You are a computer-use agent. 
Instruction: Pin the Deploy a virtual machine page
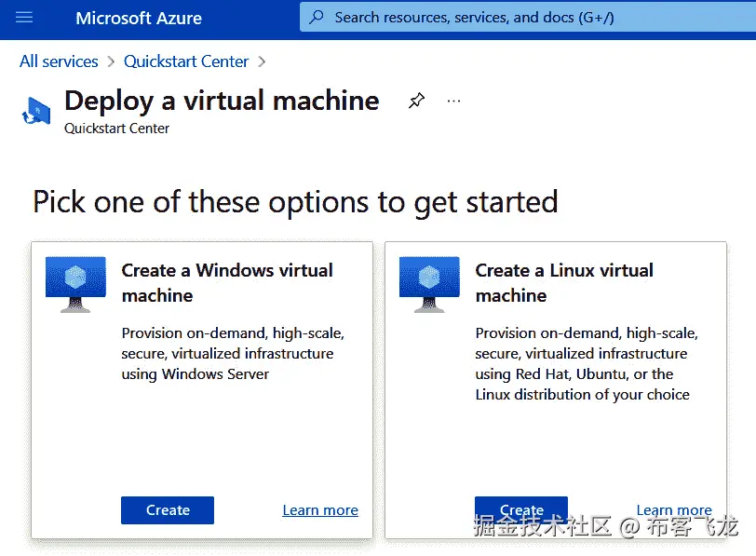(416, 101)
